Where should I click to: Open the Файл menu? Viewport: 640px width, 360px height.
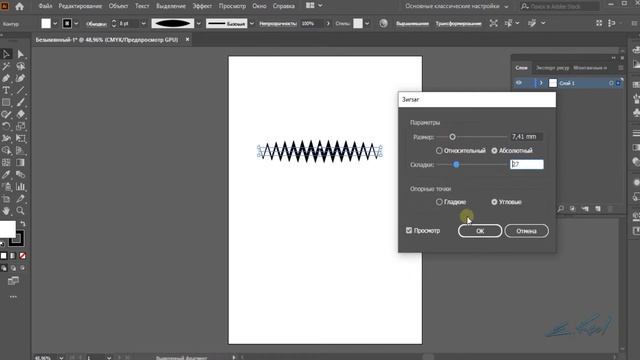(x=45, y=6)
